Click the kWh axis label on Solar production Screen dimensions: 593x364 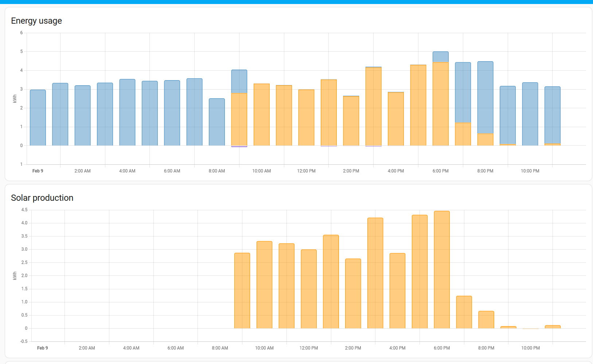[x=15, y=276]
